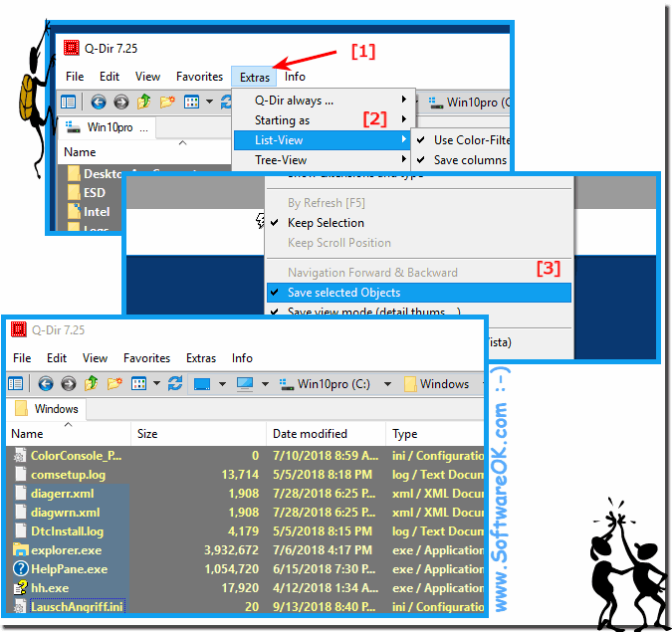The image size is (672, 632).
Task: Click computer monitor icon before Win10pro (C:)
Action: click(x=245, y=384)
